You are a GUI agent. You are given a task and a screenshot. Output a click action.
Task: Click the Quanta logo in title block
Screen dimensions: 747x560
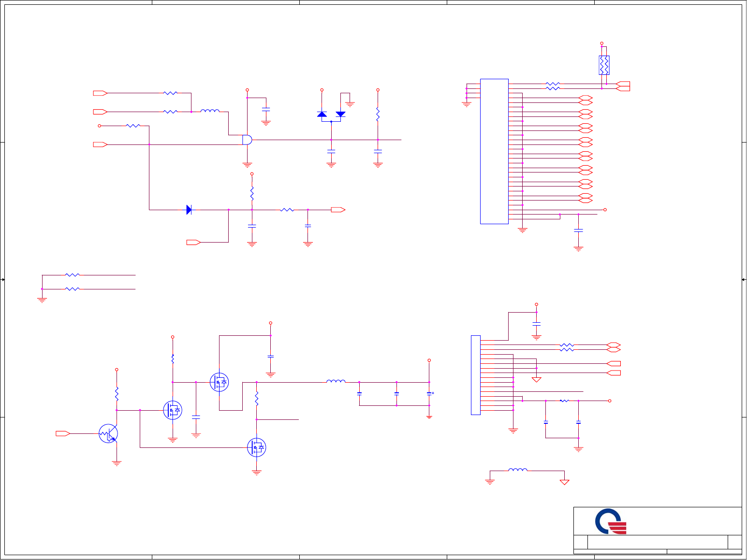(611, 521)
